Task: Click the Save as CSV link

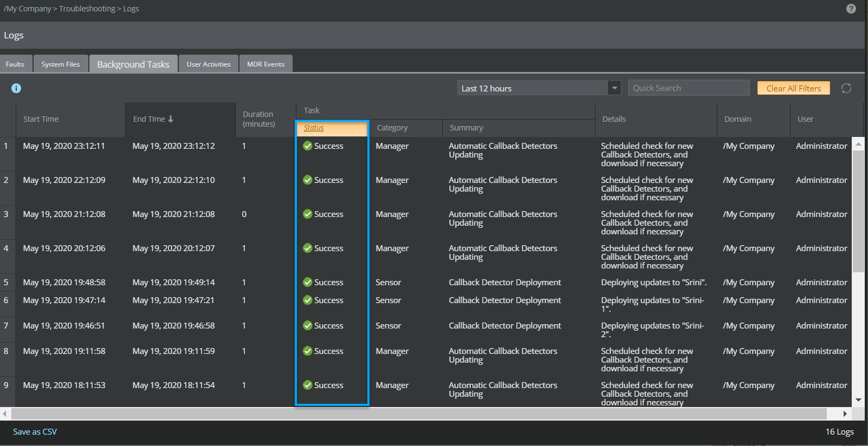Action: (35, 431)
